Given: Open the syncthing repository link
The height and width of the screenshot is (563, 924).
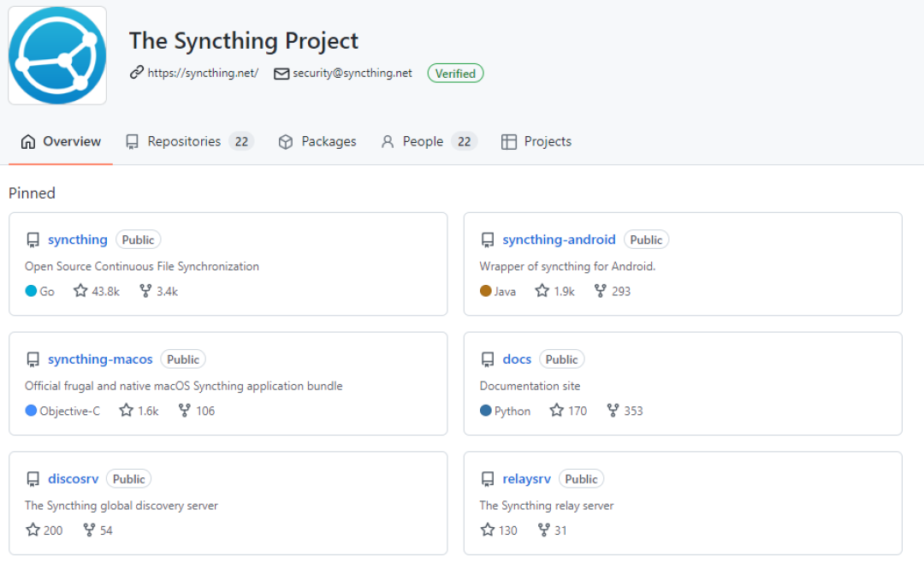Looking at the screenshot, I should pyautogui.click(x=78, y=240).
